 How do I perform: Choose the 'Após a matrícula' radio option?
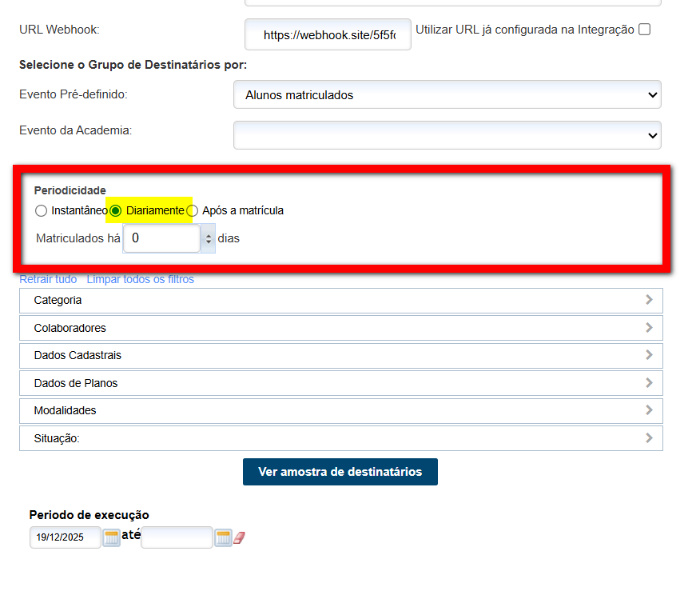click(193, 211)
